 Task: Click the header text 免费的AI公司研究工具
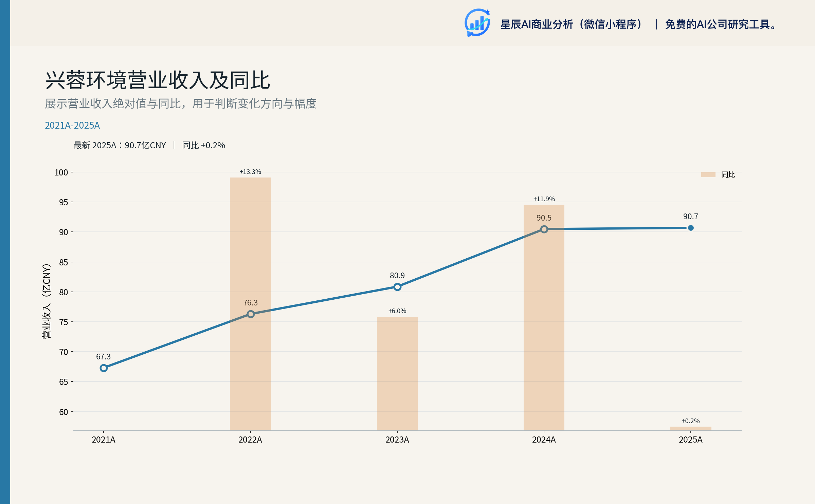click(721, 24)
